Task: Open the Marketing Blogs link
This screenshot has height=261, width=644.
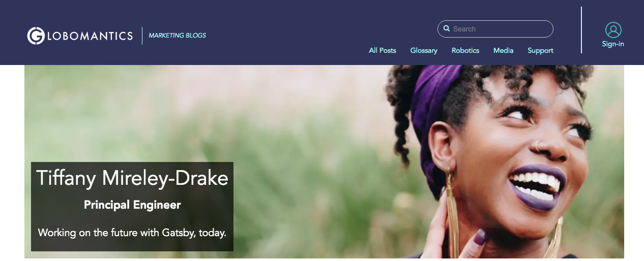Action: pyautogui.click(x=178, y=36)
